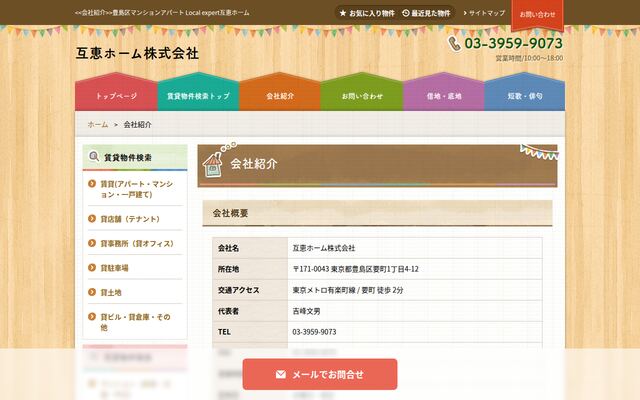Image resolution: width=640 pixels, height=400 pixels.
Task: Click the magnifier icon in 賃貸物件検索 header
Action: [x=94, y=156]
